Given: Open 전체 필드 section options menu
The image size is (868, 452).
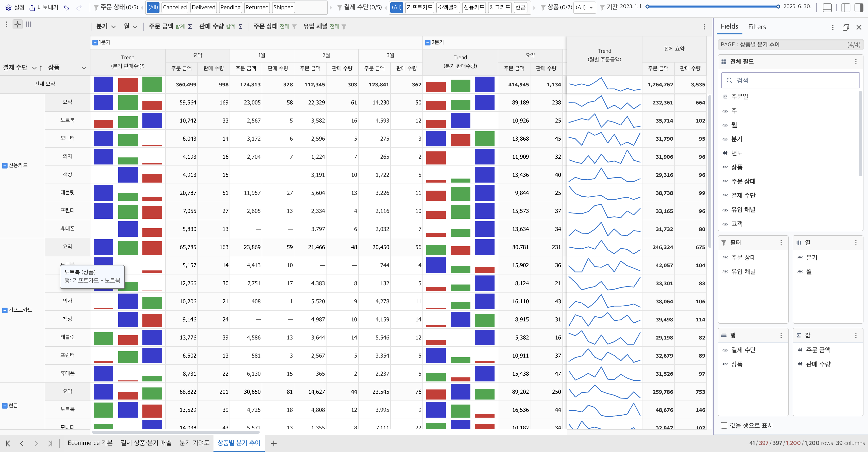Looking at the screenshot, I should 856,62.
